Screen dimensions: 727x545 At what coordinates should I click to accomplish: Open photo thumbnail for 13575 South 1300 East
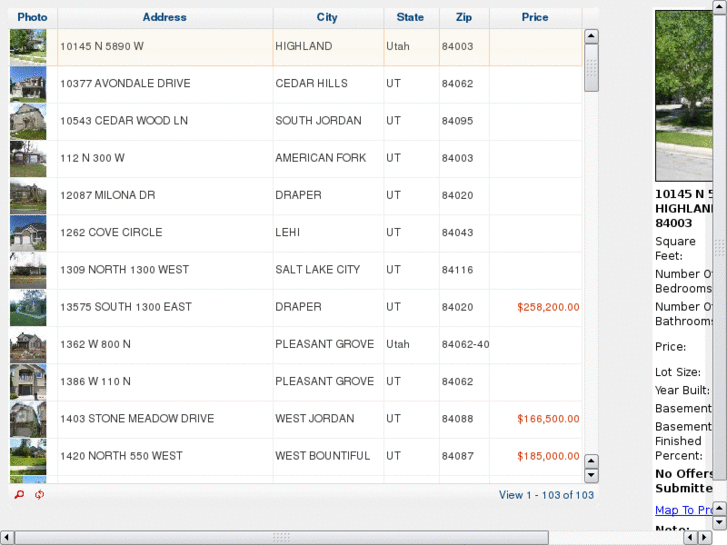(28, 308)
